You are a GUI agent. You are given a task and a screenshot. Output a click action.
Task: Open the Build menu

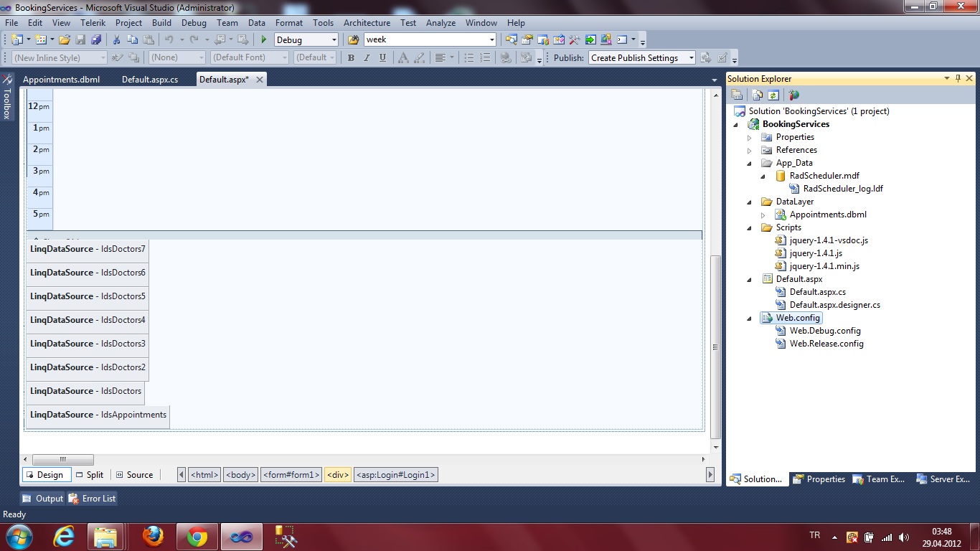[x=161, y=23]
